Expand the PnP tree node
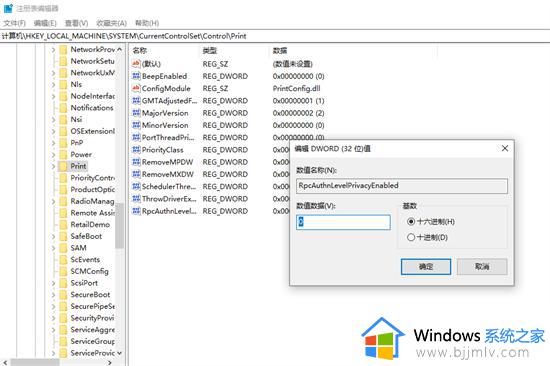 click(53, 143)
